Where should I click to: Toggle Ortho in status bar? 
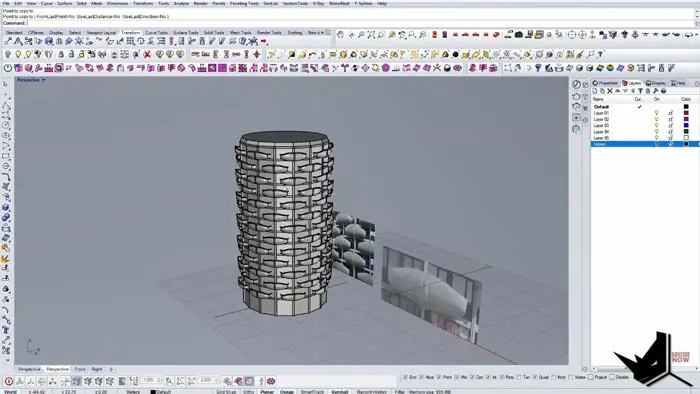point(248,392)
